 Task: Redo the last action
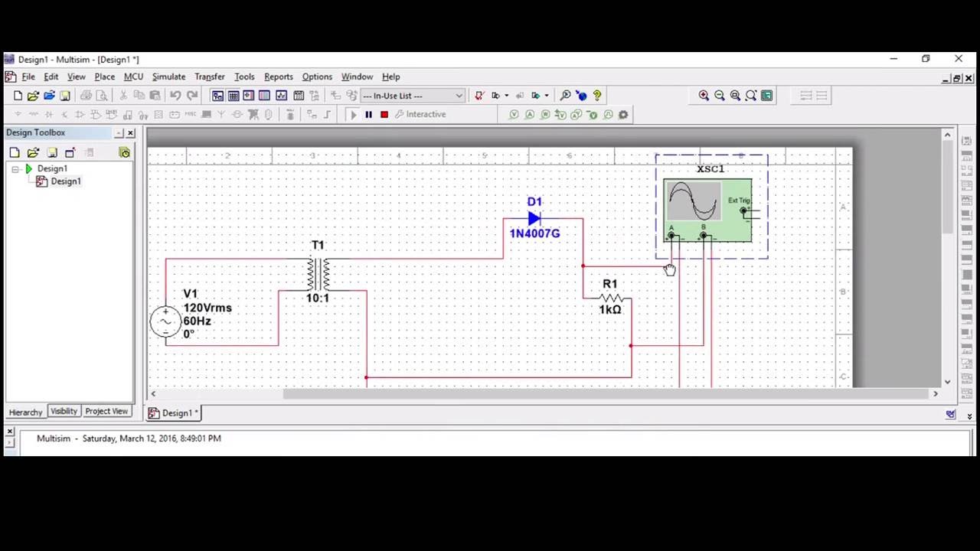pos(192,96)
